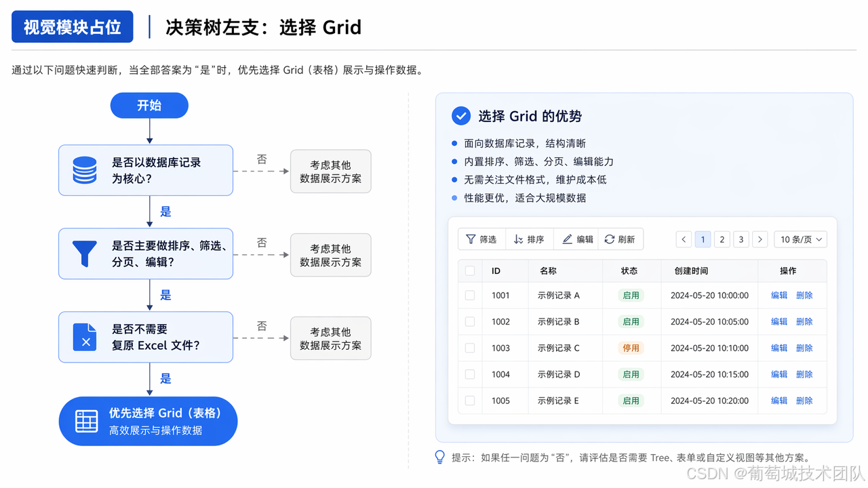This screenshot has height=488, width=868.
Task: Click the cell 2024-05-20 10:10:00
Action: pos(709,348)
